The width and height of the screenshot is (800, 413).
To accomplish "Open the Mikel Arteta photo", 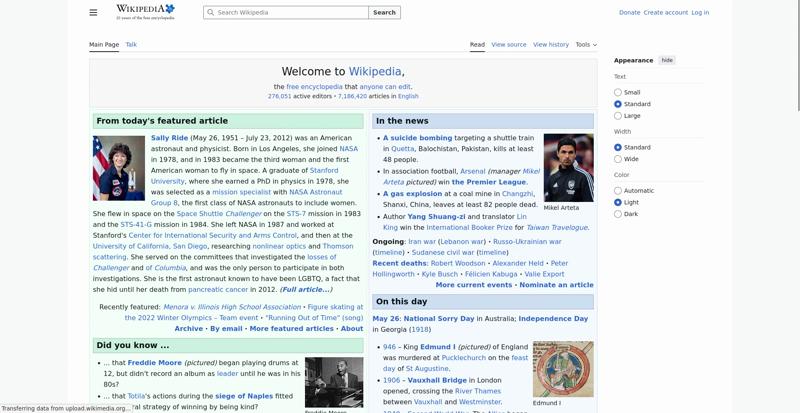I will pos(568,167).
